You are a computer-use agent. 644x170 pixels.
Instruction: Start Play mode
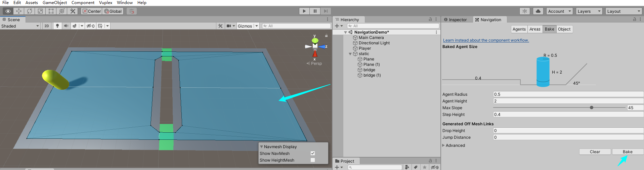(x=304, y=11)
